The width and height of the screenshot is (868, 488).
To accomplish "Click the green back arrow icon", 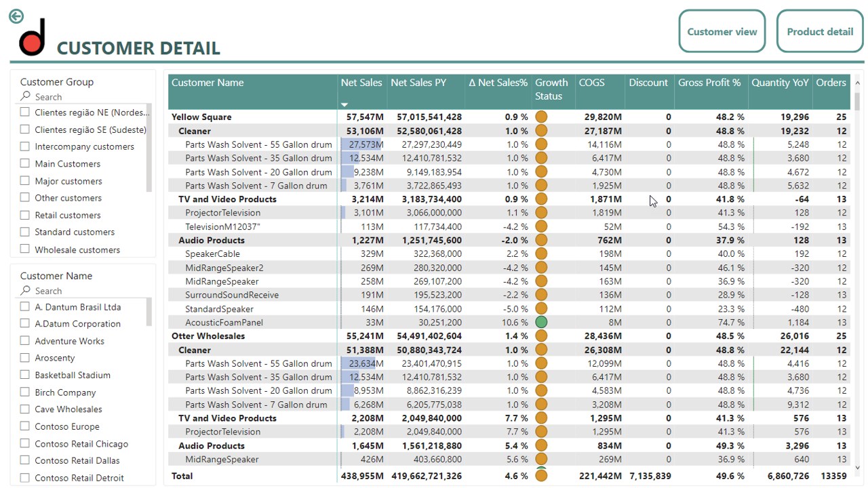I will click(x=16, y=16).
